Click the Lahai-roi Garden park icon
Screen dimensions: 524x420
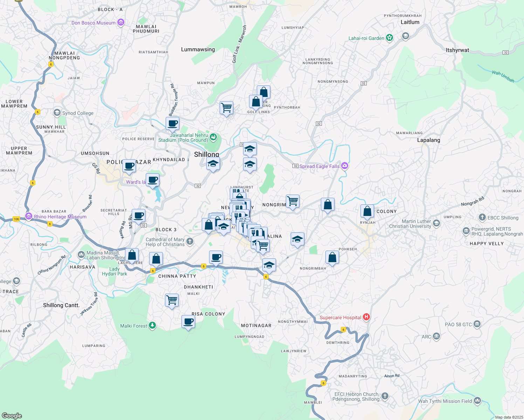pyautogui.click(x=389, y=38)
